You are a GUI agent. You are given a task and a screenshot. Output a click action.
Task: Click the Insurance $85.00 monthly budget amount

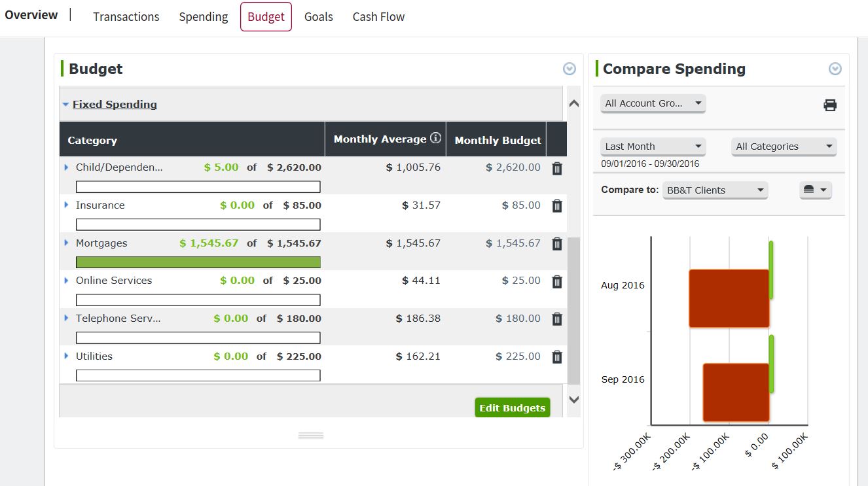(x=521, y=205)
